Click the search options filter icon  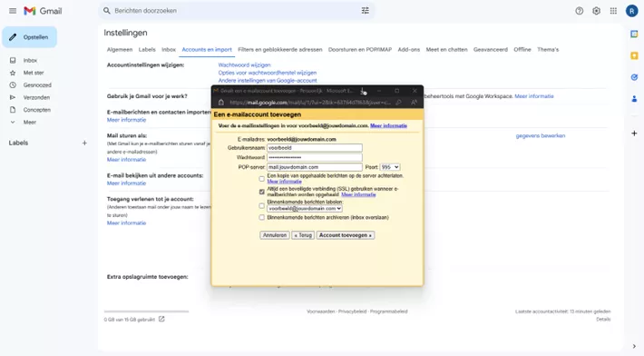click(x=366, y=11)
